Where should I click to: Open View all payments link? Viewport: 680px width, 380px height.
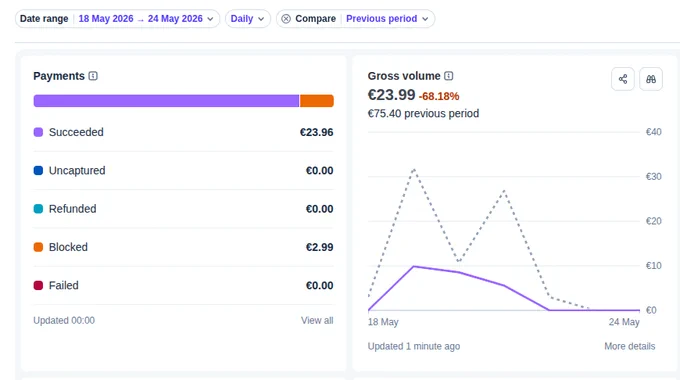[317, 321]
